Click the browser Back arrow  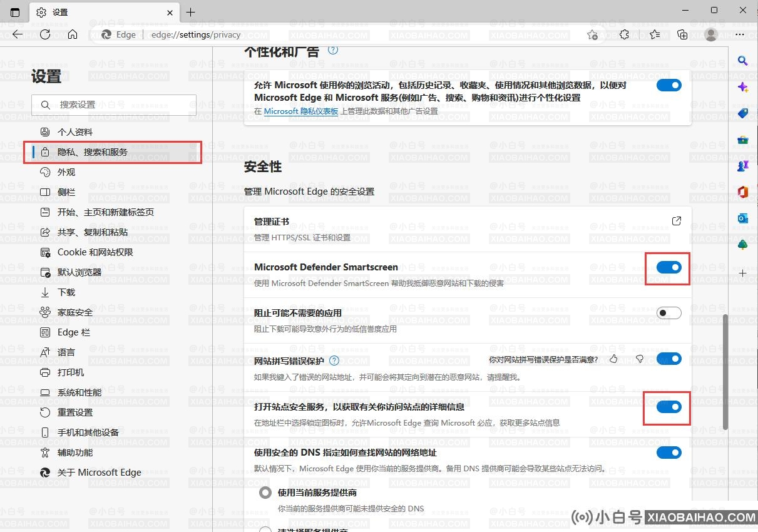coord(18,34)
